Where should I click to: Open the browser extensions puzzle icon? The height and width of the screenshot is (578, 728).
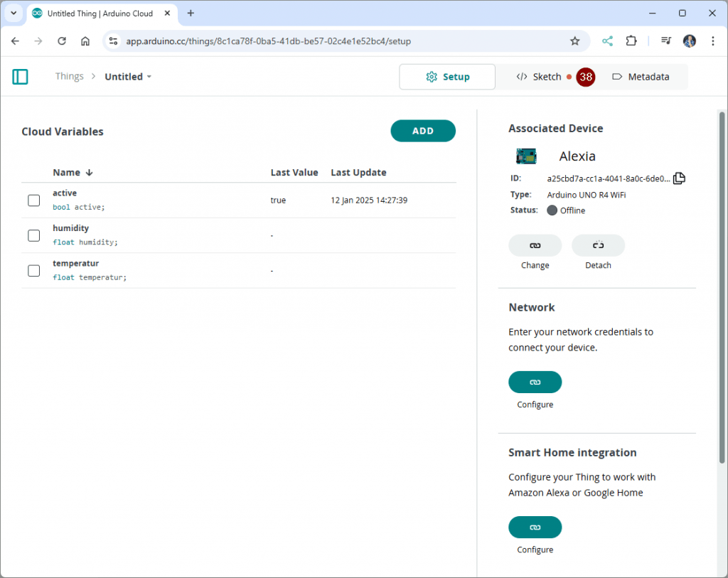coord(631,41)
